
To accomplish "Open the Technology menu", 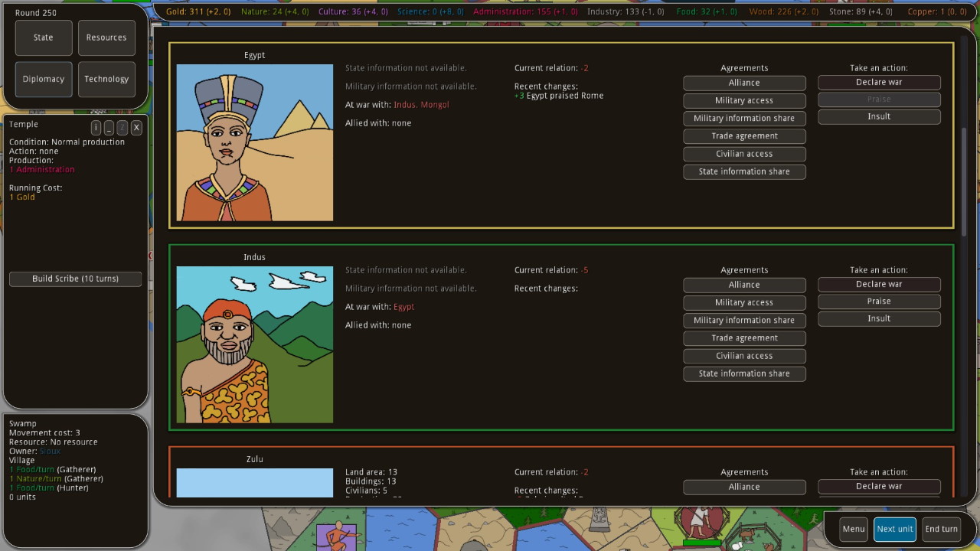I will coord(106,79).
